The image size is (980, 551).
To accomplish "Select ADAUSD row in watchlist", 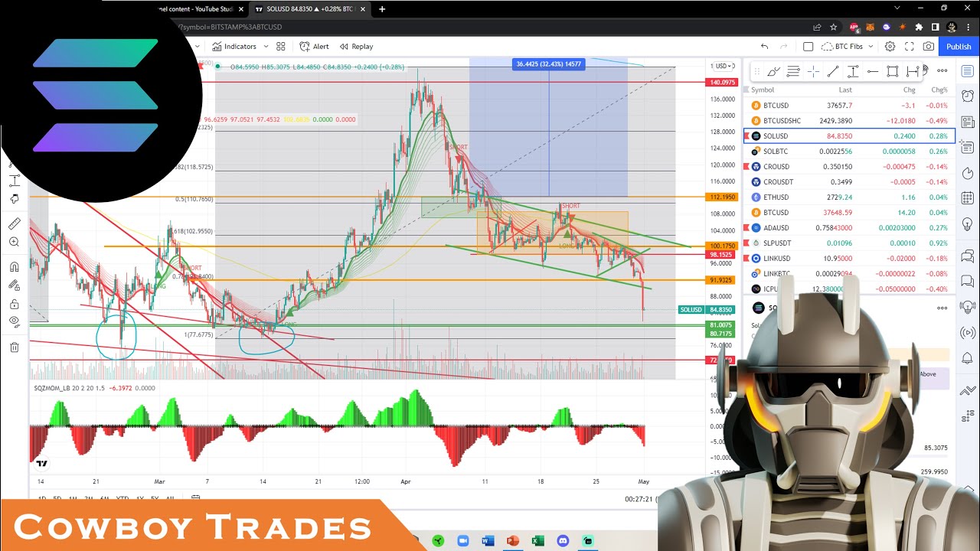I will click(850, 228).
